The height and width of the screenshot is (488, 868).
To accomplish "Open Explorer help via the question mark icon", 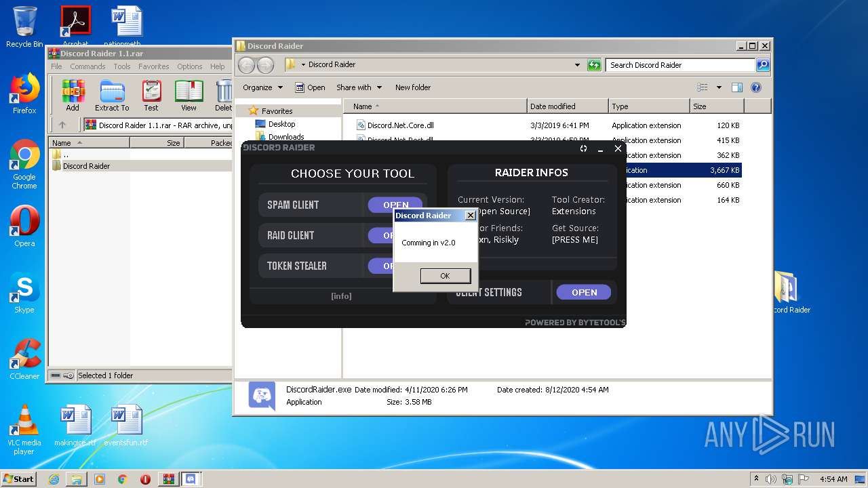I will coord(756,87).
